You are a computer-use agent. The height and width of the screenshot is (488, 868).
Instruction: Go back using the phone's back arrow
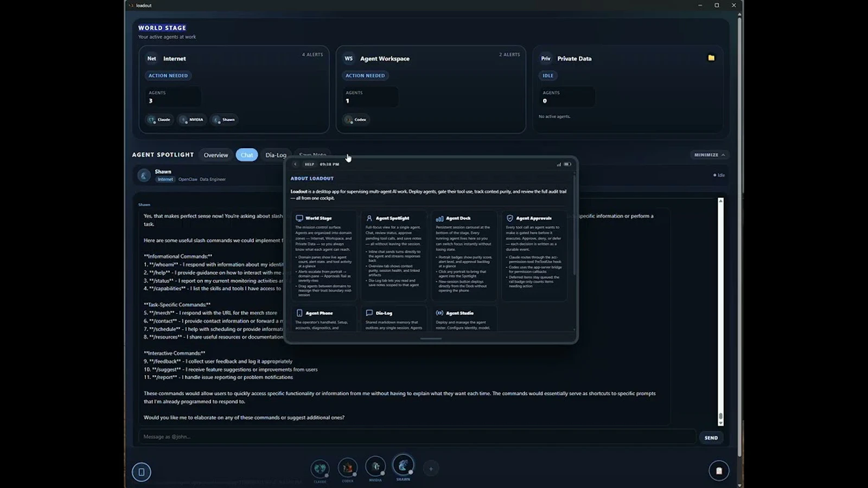tap(295, 164)
